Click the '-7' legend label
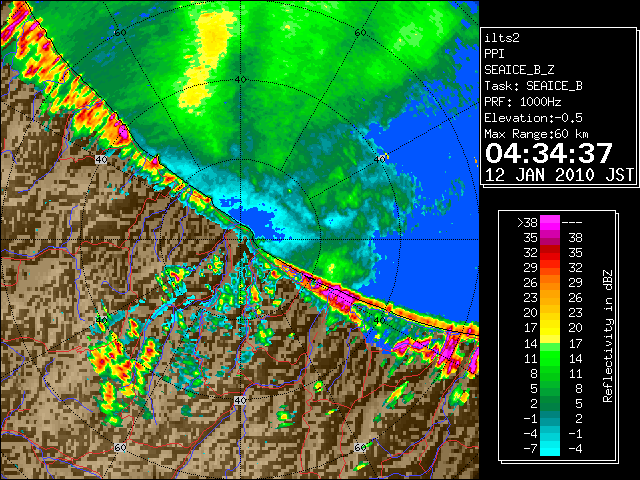The height and width of the screenshot is (480, 640). point(530,448)
